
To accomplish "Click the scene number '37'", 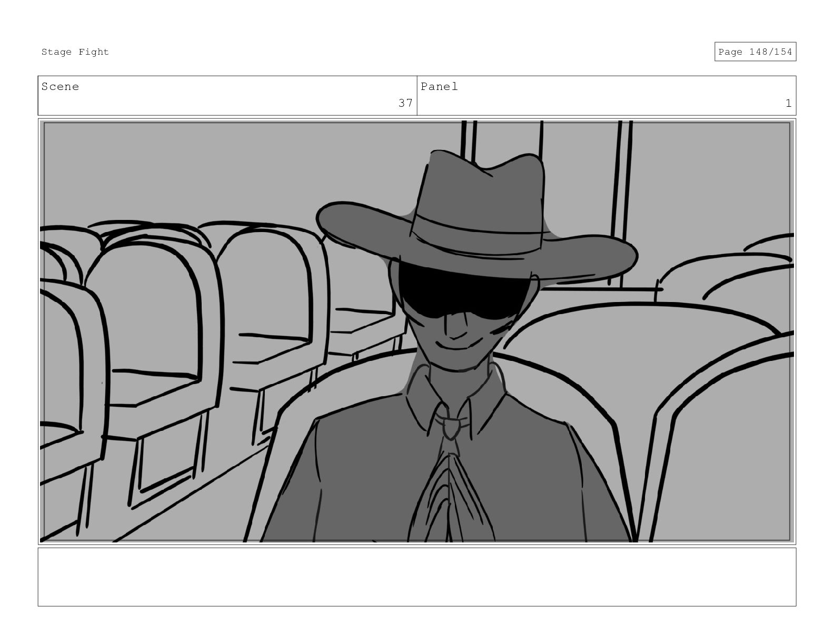I will (405, 103).
